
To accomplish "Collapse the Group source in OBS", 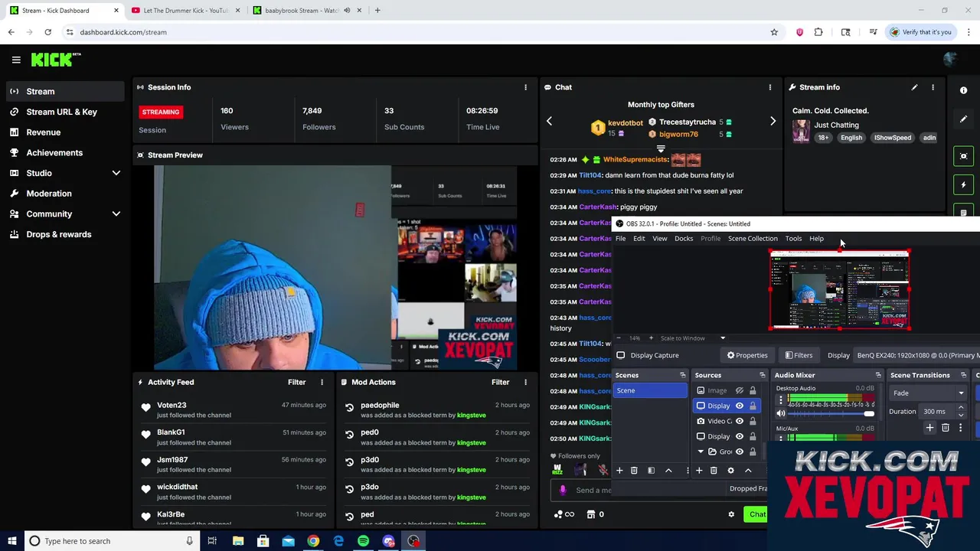I will (x=701, y=452).
